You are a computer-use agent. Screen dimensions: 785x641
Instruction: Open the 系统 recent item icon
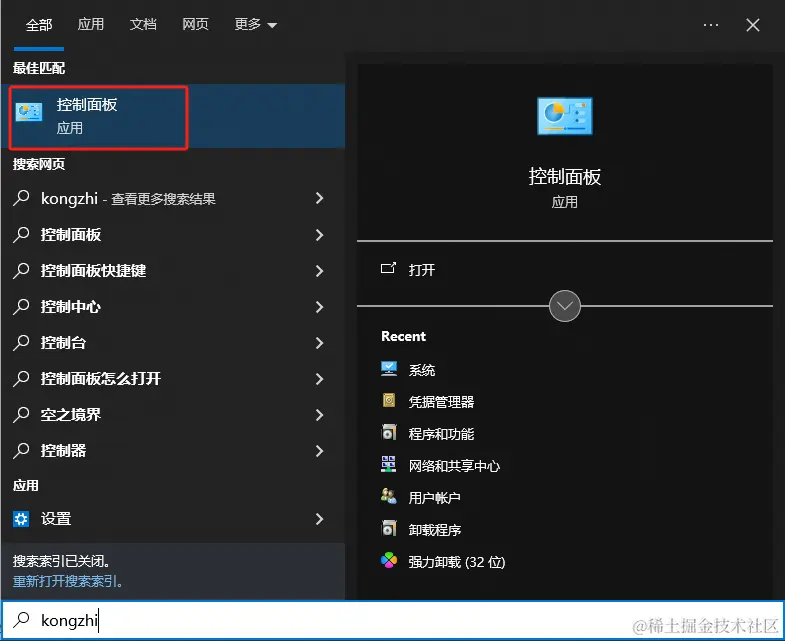[389, 369]
